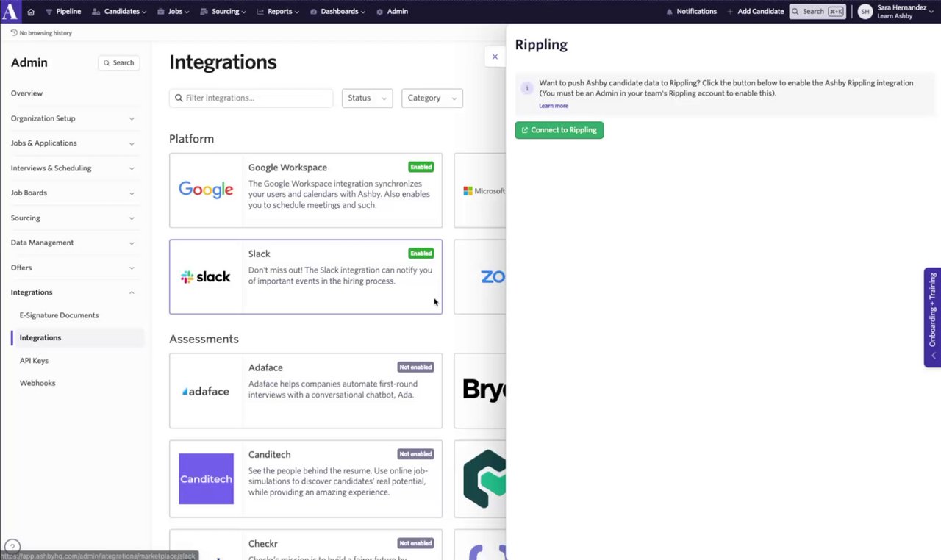Image resolution: width=941 pixels, height=560 pixels.
Task: Close the Rippling panel with X
Action: [x=495, y=57]
